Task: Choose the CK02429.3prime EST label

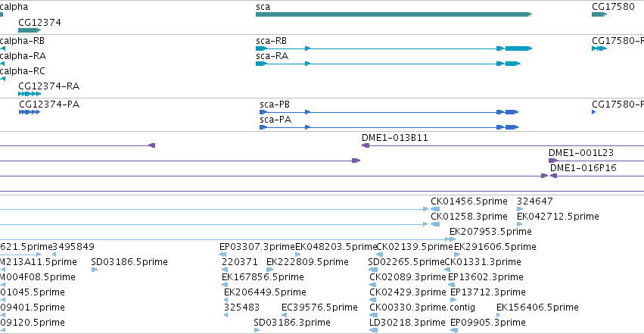Action: [408, 292]
